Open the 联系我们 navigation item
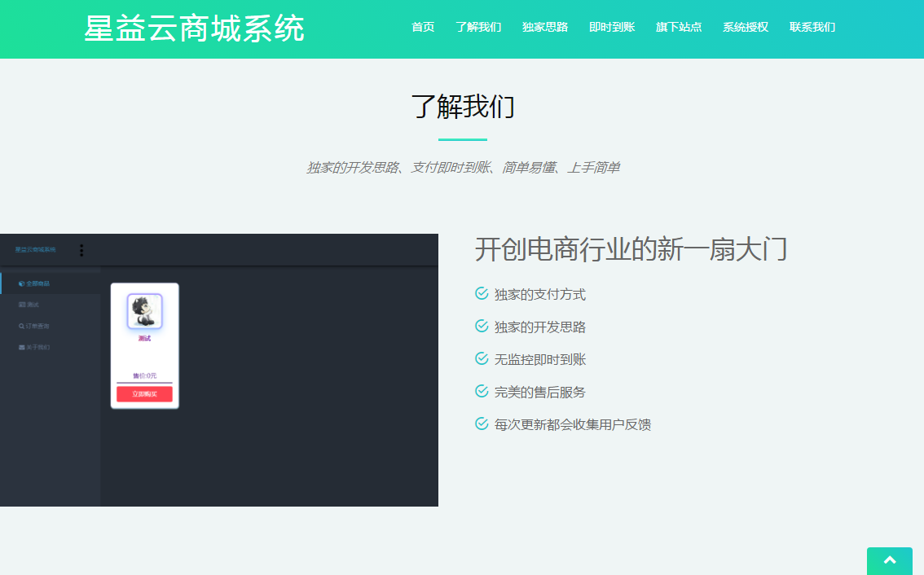Screen dimensions: 924x575 point(812,26)
